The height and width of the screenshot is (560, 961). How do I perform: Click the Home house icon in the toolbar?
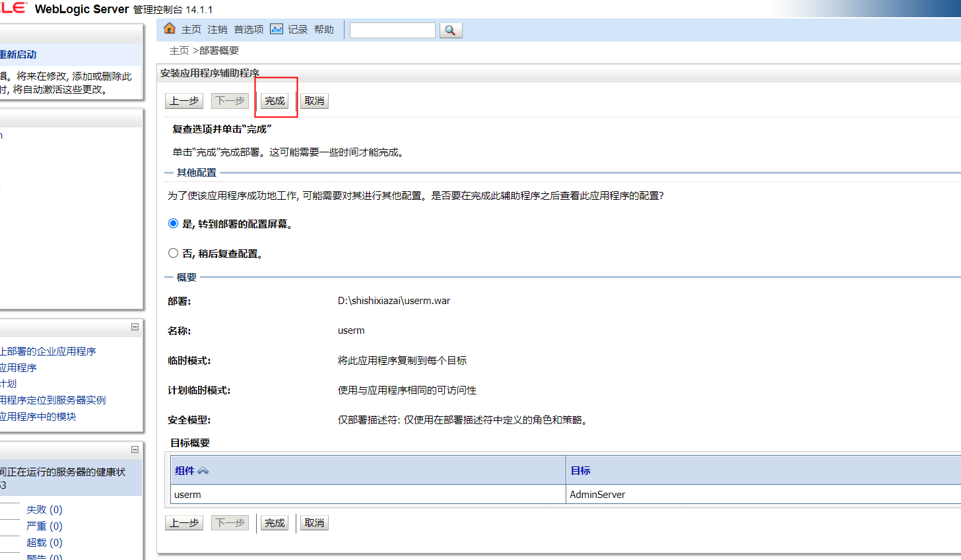click(170, 29)
